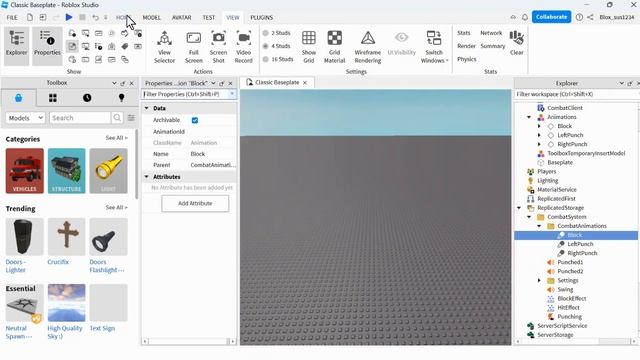Switch to the TEST ribbon tab
The height and width of the screenshot is (360, 640).
(209, 18)
